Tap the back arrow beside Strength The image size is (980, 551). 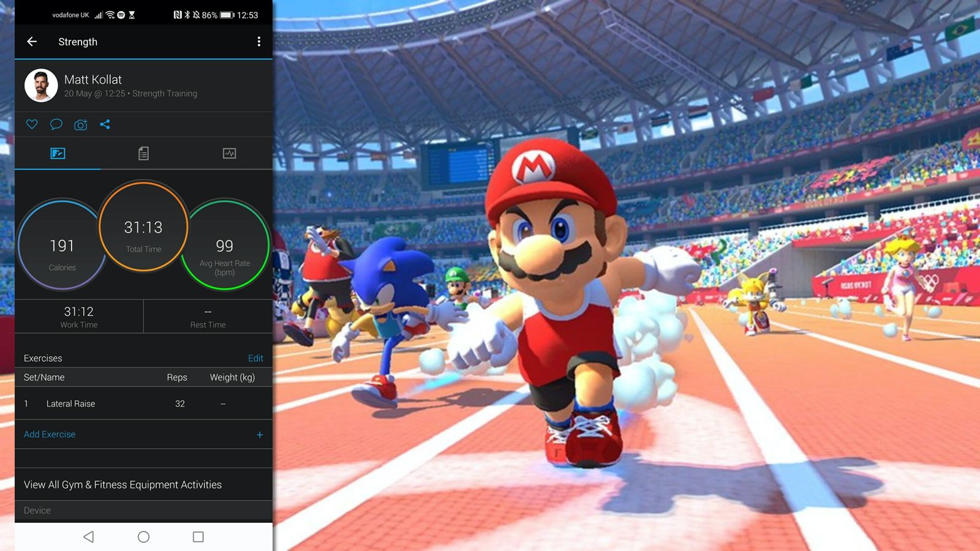(x=31, y=41)
